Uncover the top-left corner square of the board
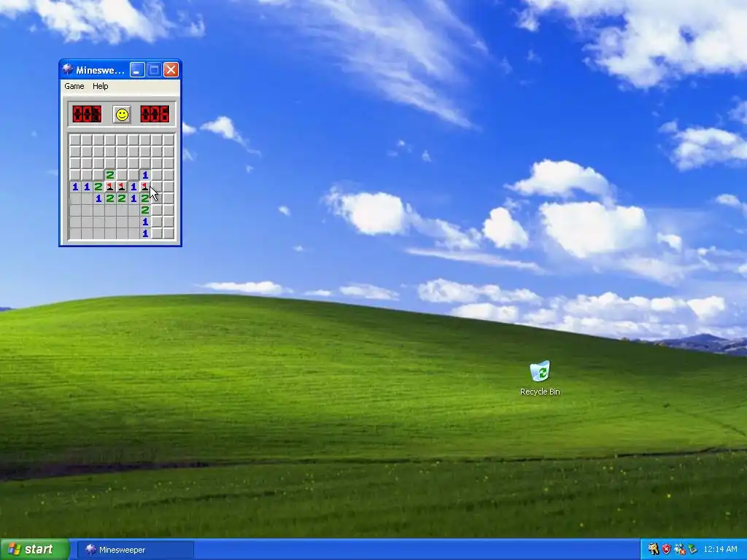This screenshot has height=560, width=747. coord(75,140)
